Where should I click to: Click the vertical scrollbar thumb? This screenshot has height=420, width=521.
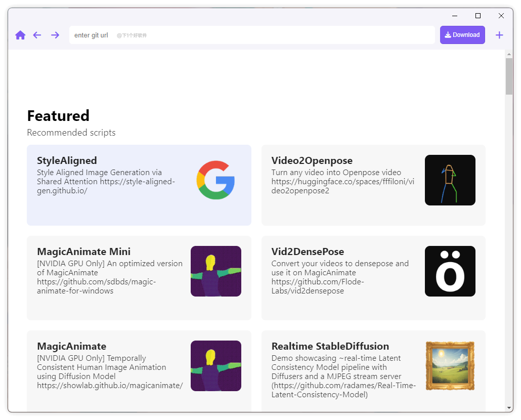pos(509,76)
